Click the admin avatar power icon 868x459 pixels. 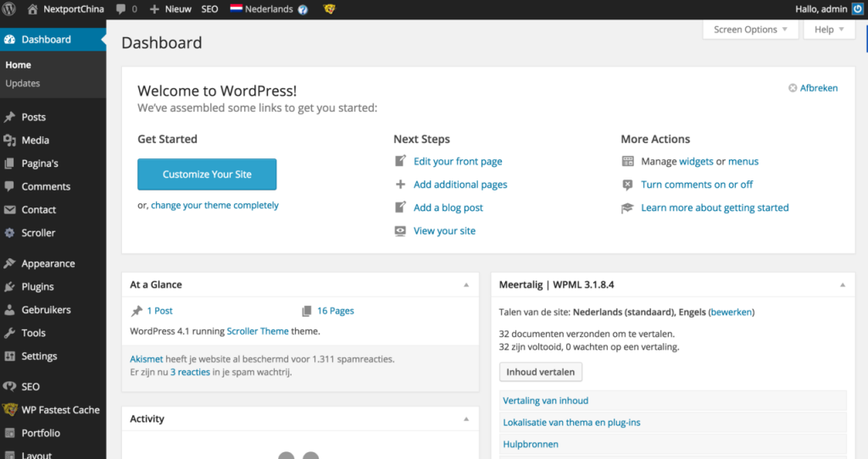click(858, 8)
